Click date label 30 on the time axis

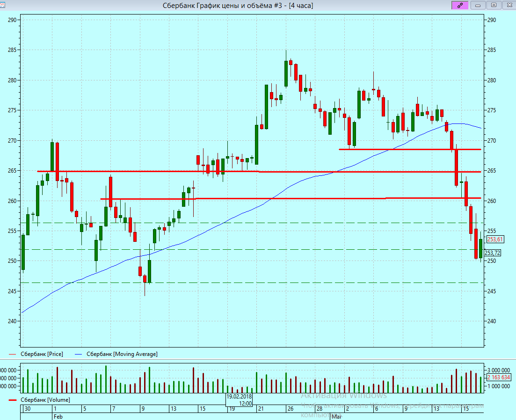click(28, 409)
